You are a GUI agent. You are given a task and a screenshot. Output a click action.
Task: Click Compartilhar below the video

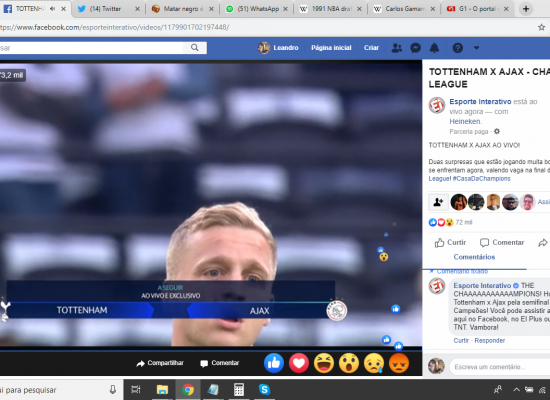(160, 363)
